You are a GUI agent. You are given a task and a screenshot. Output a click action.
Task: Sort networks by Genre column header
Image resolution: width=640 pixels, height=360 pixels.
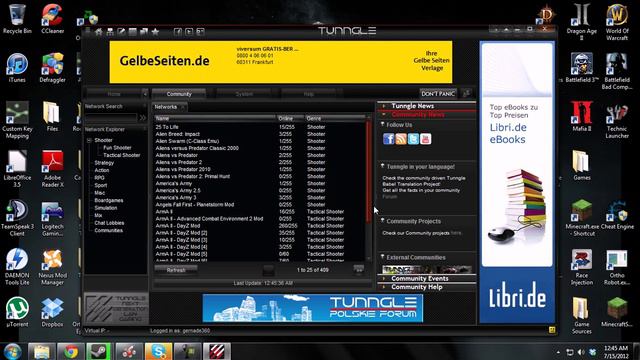pyautogui.click(x=335, y=118)
